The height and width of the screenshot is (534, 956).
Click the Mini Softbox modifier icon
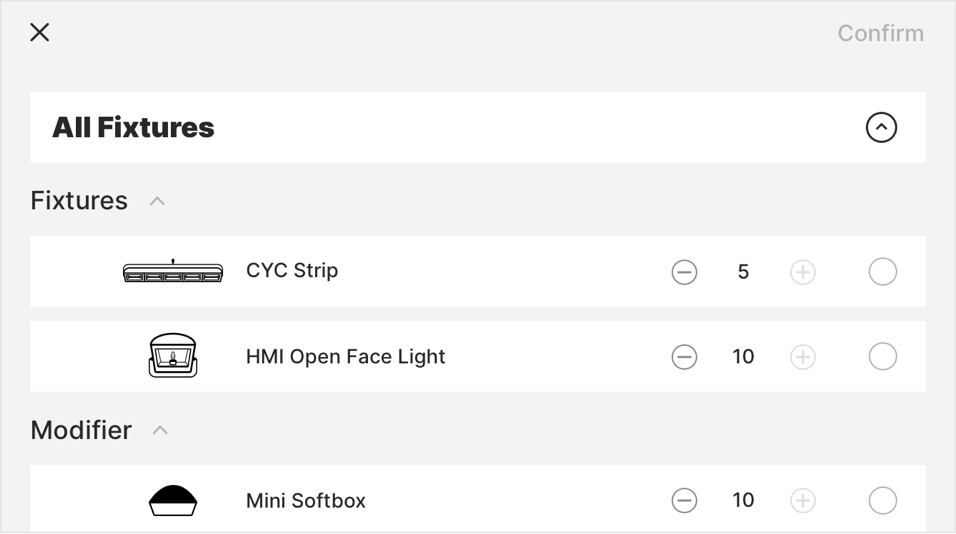tap(173, 500)
